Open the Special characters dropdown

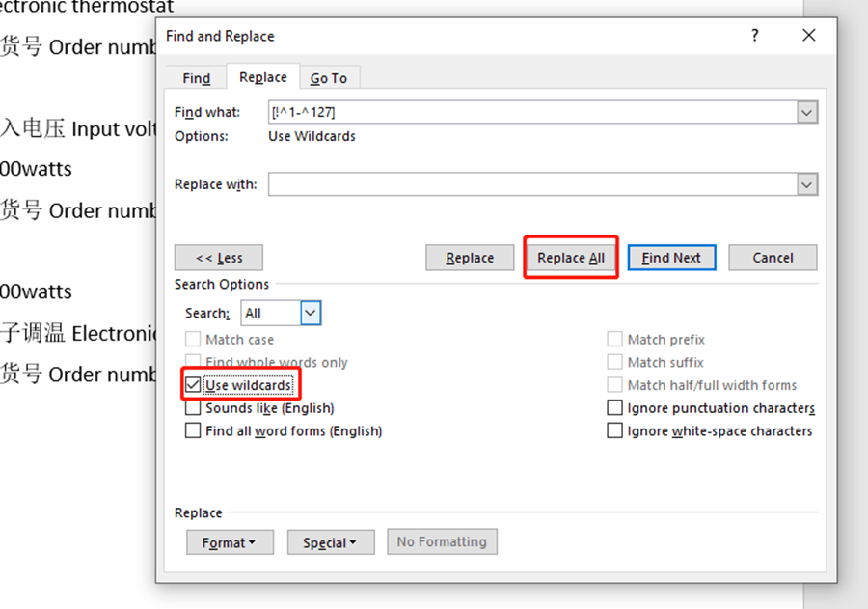(x=331, y=541)
